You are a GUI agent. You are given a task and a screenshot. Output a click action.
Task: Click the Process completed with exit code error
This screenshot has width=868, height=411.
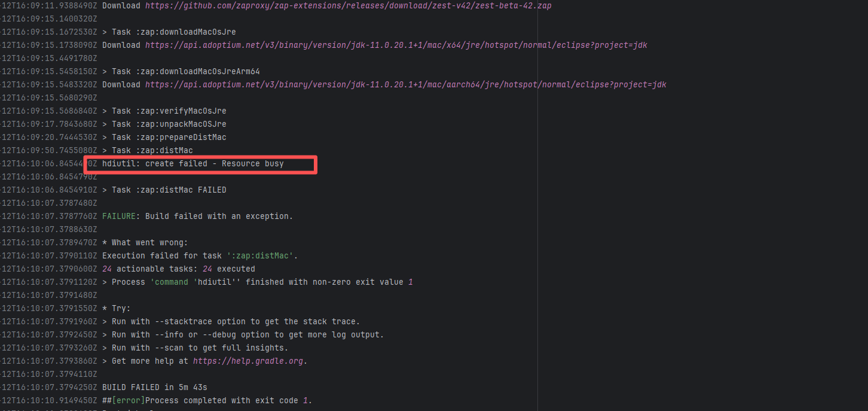[x=207, y=400]
